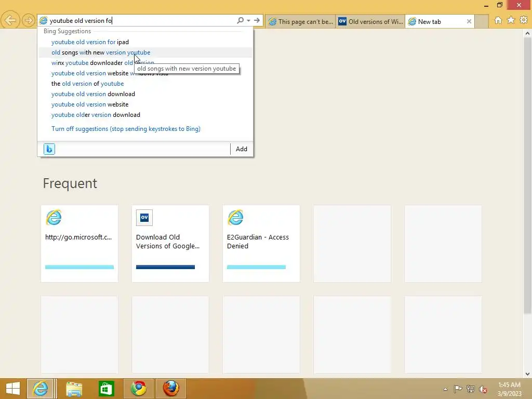Screen dimensions: 532x399
Task: Click the IE page icon in address bar
Action: click(43, 20)
